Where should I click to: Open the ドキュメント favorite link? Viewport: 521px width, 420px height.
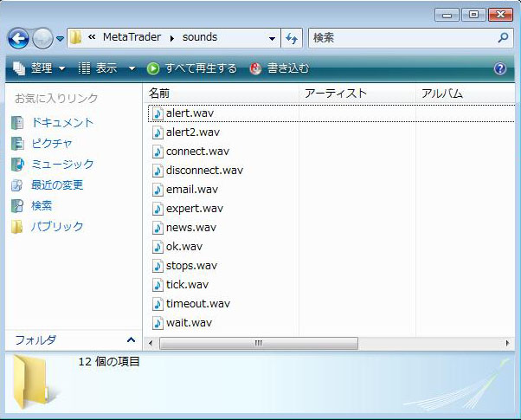(62, 122)
